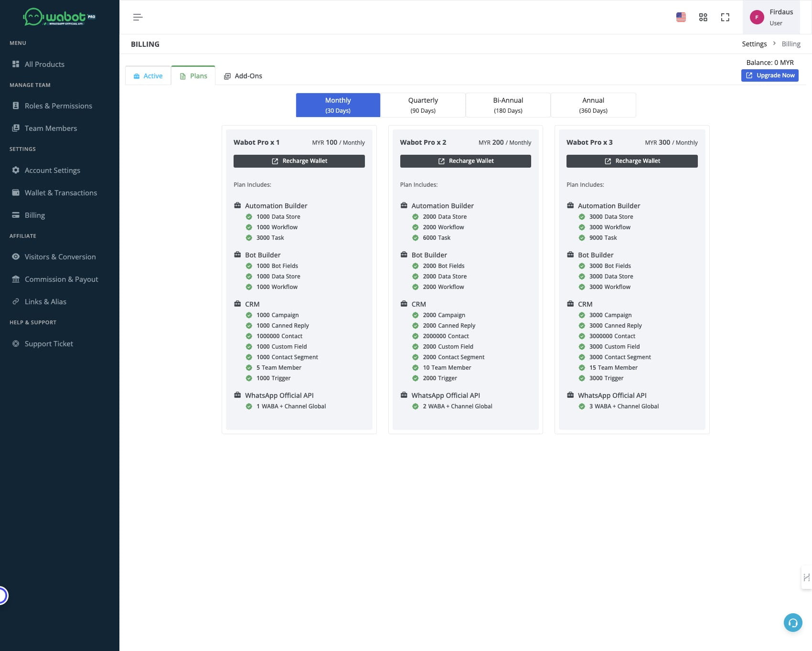The image size is (812, 651).
Task: Click the Links & Alias chain icon
Action: point(16,301)
